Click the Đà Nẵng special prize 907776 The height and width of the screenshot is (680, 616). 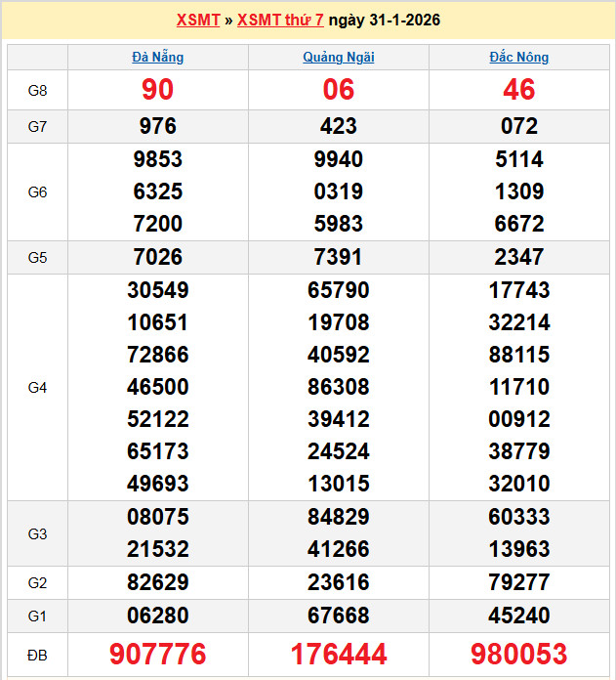[x=157, y=654]
